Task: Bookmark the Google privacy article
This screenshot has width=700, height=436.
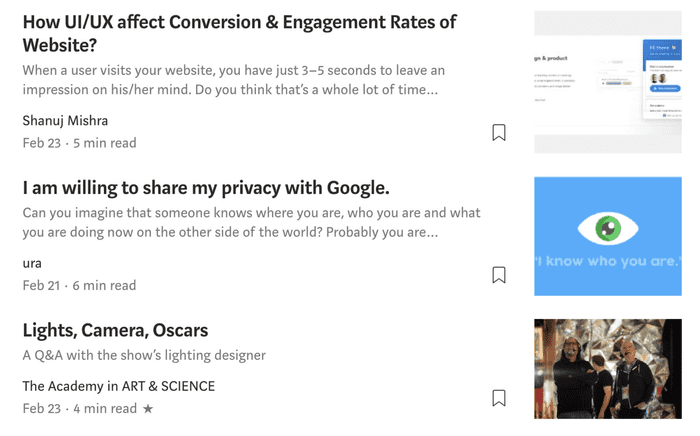Action: [x=499, y=275]
